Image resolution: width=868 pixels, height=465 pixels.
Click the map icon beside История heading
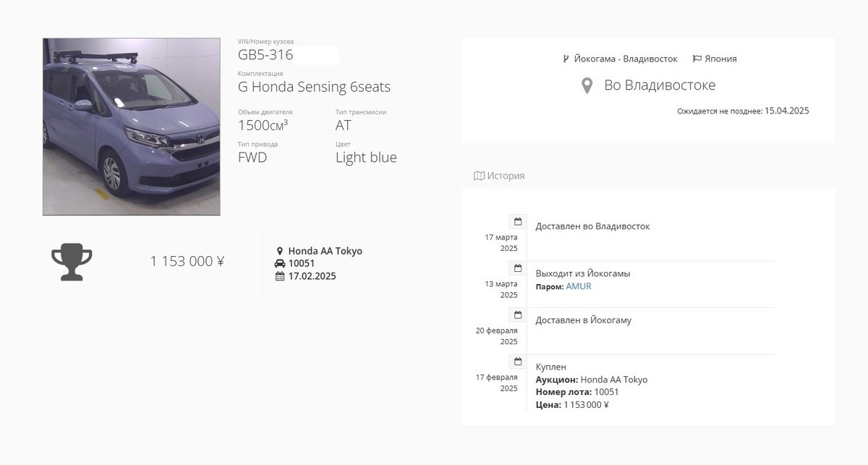479,176
